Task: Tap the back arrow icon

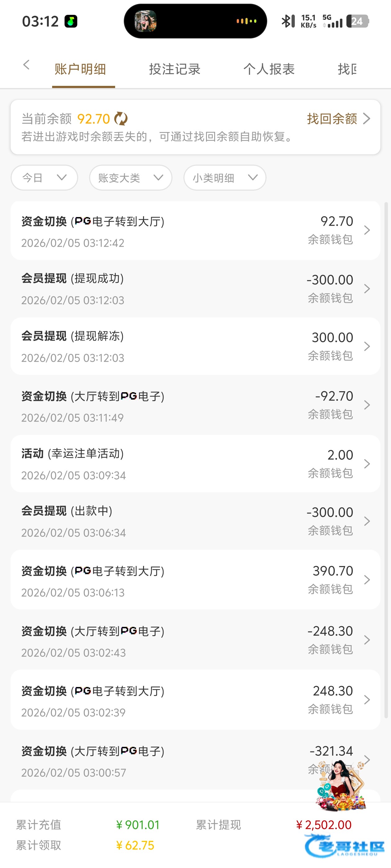Action: click(26, 65)
